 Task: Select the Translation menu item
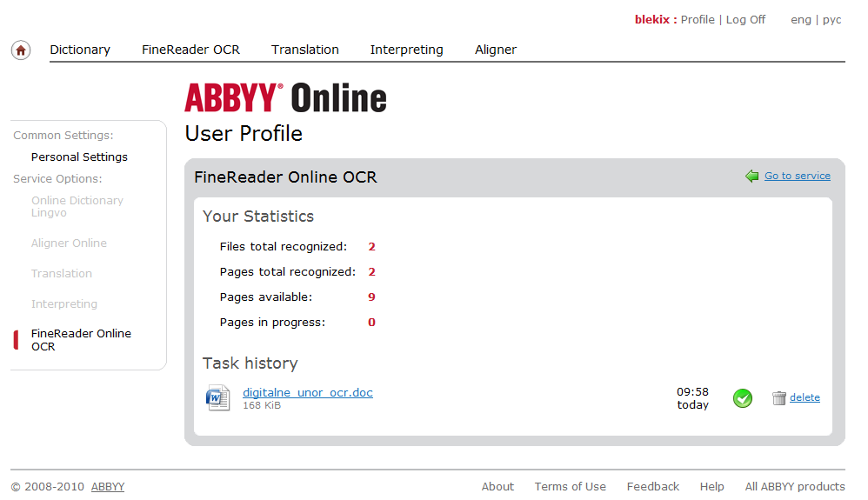[305, 50]
